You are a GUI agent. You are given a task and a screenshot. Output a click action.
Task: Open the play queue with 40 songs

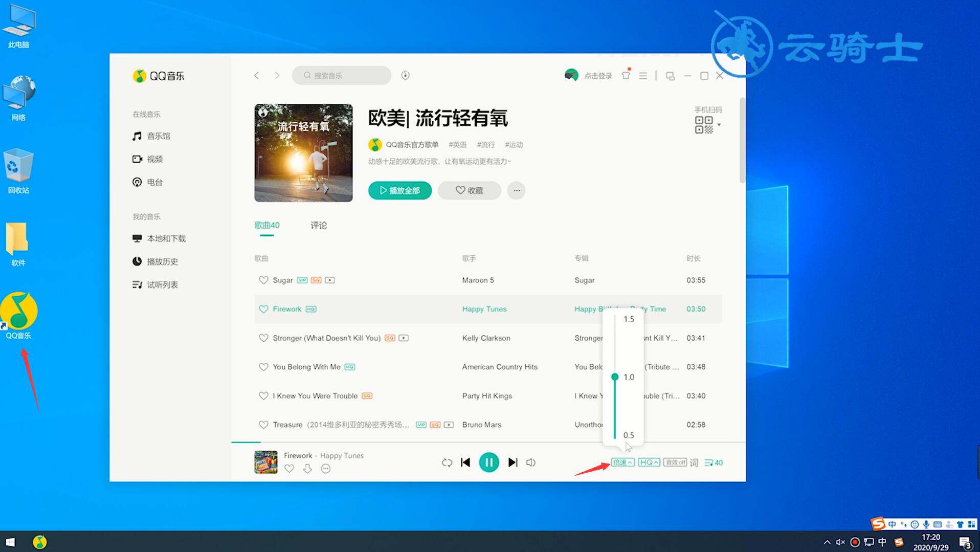(x=714, y=462)
